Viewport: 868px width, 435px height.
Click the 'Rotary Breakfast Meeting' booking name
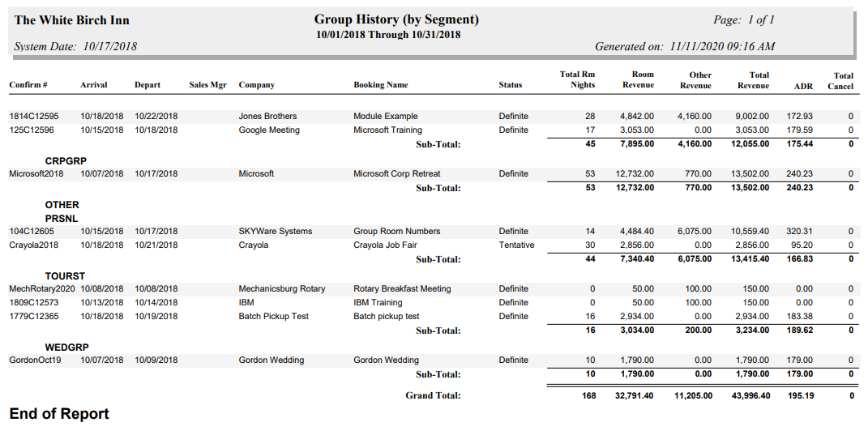coord(402,289)
